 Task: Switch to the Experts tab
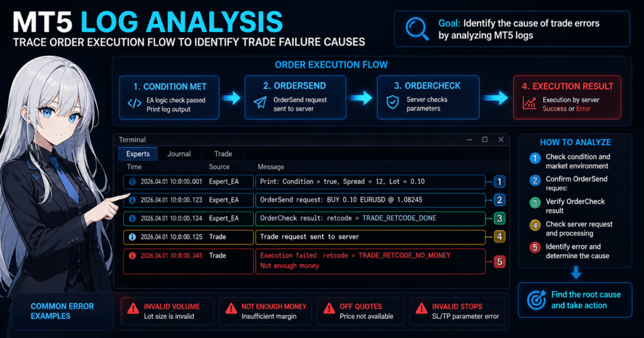coord(138,154)
